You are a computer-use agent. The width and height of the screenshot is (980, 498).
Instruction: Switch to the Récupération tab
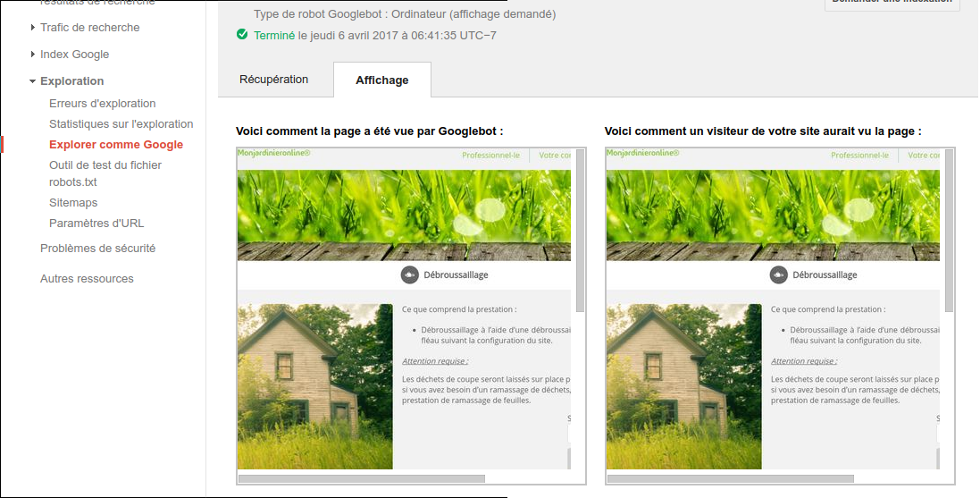[273, 80]
